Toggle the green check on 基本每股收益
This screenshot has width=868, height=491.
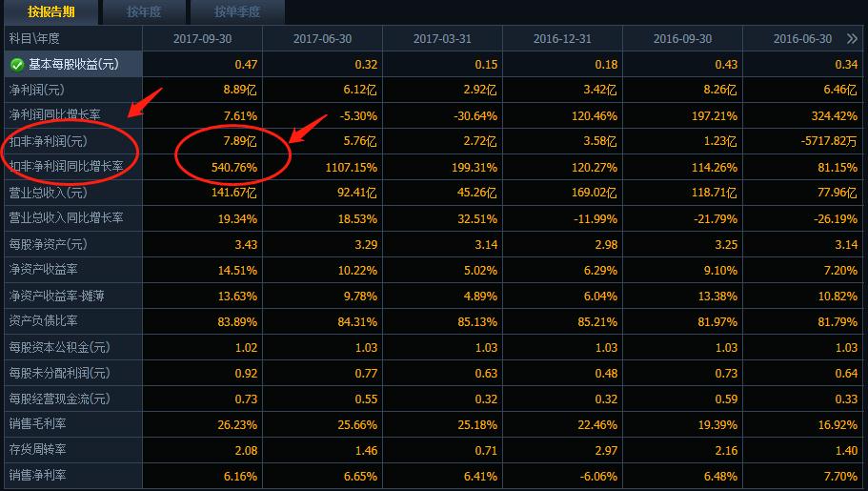coord(16,64)
